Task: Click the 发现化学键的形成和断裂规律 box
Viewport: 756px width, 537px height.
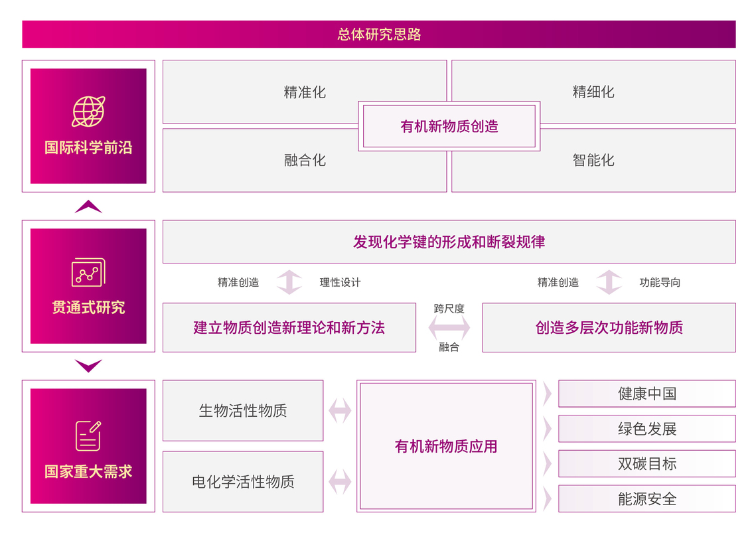Action: pyautogui.click(x=449, y=242)
